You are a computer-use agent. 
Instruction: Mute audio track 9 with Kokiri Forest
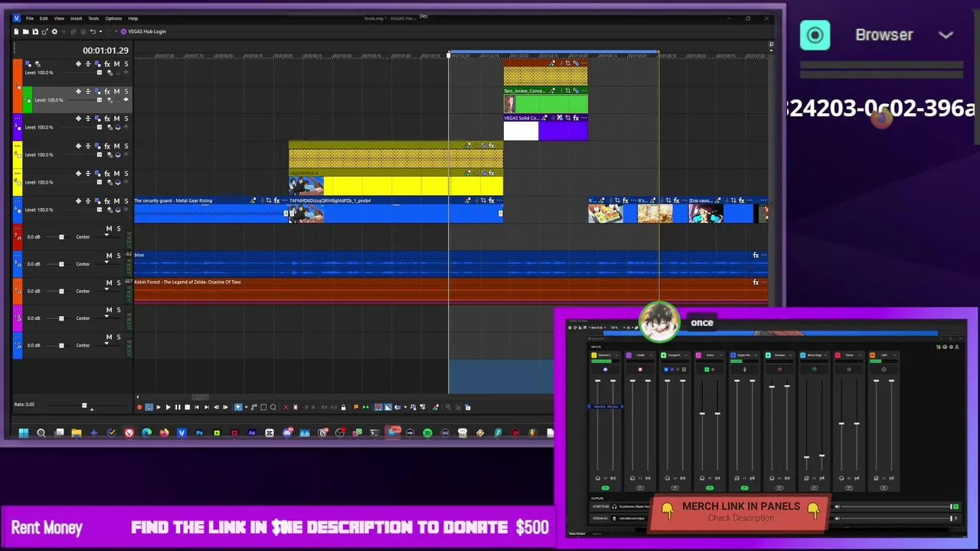tap(109, 282)
